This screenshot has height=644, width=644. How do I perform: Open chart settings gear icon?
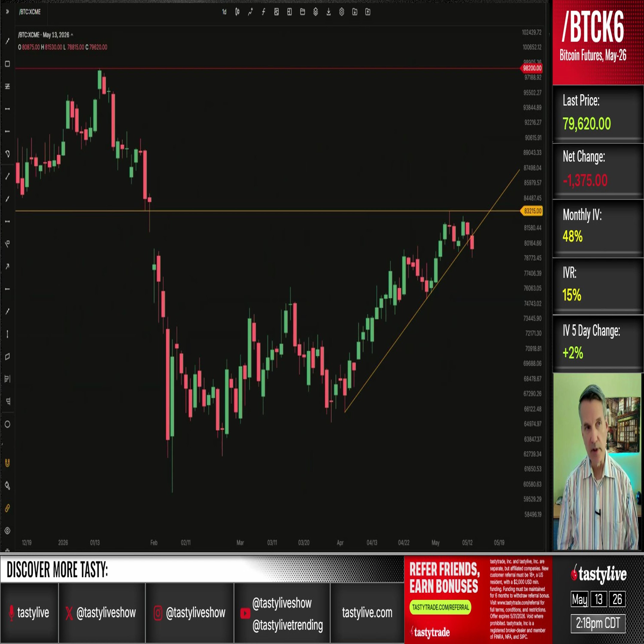[342, 12]
